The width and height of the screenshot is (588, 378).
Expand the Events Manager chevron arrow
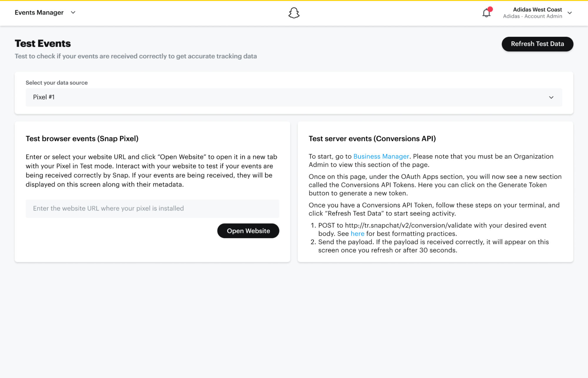pyautogui.click(x=73, y=12)
